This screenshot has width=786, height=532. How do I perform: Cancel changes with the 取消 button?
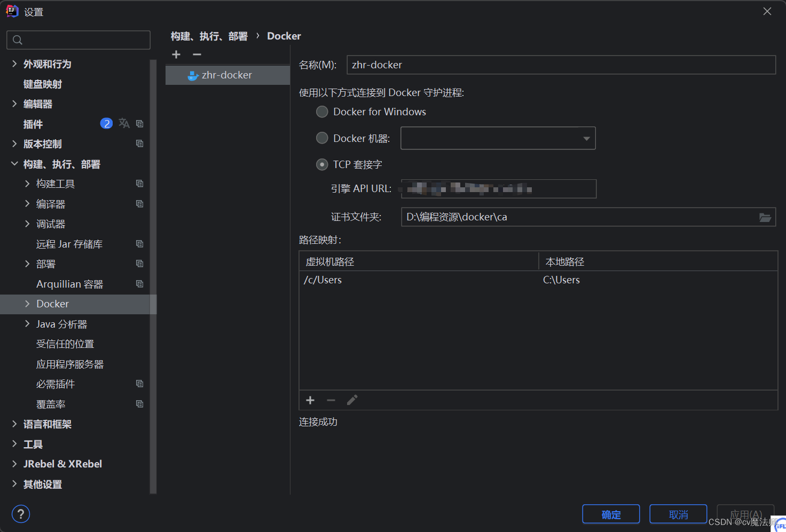[678, 514]
